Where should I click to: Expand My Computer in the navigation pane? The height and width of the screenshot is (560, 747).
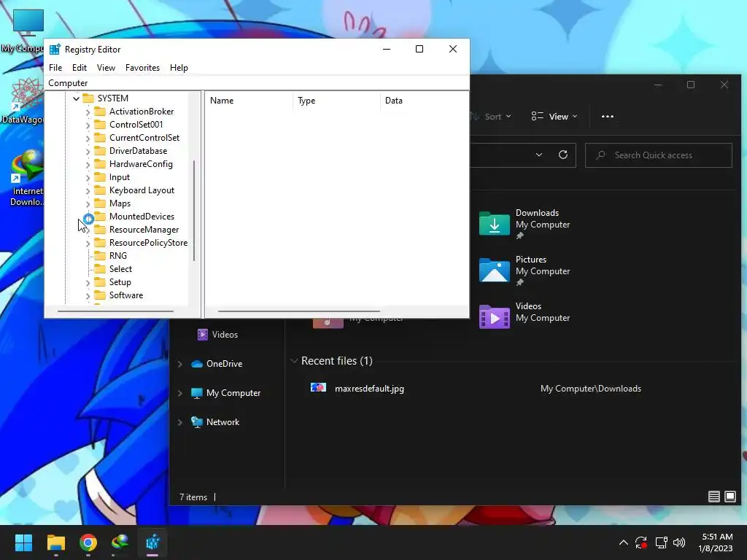(180, 393)
